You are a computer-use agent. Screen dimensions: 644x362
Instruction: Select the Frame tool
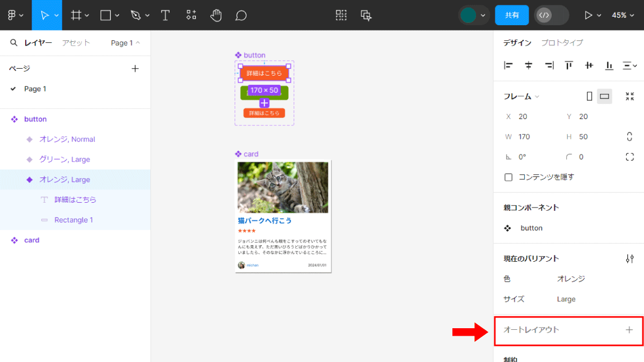point(76,15)
